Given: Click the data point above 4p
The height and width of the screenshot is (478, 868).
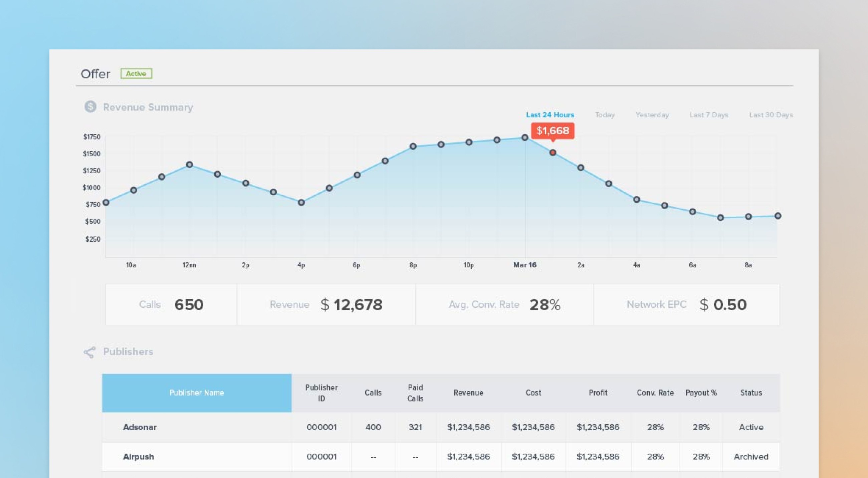Looking at the screenshot, I should (x=301, y=203).
